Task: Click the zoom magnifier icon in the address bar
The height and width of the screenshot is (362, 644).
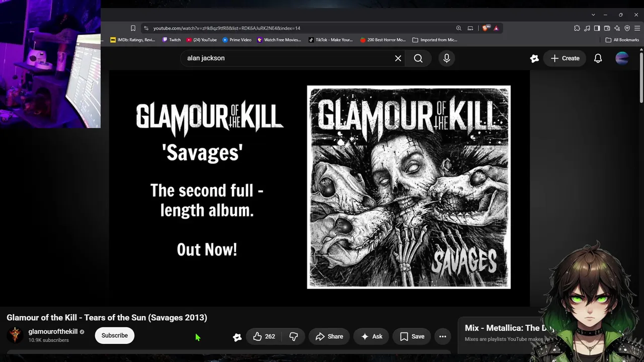Action: coord(458,28)
